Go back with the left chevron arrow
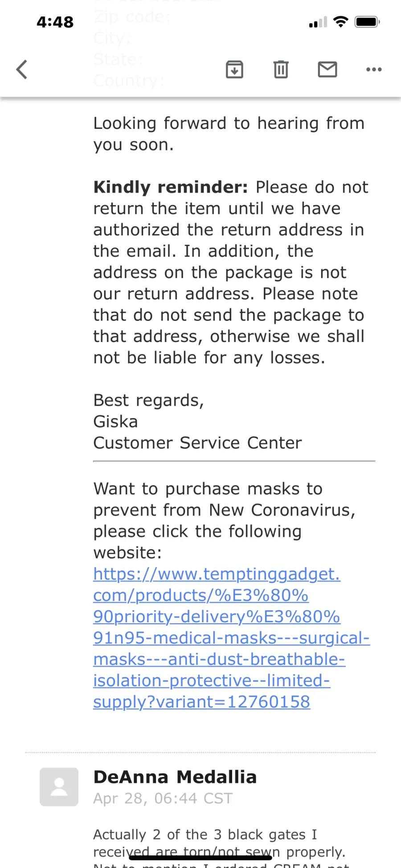The width and height of the screenshot is (401, 868). tap(21, 70)
